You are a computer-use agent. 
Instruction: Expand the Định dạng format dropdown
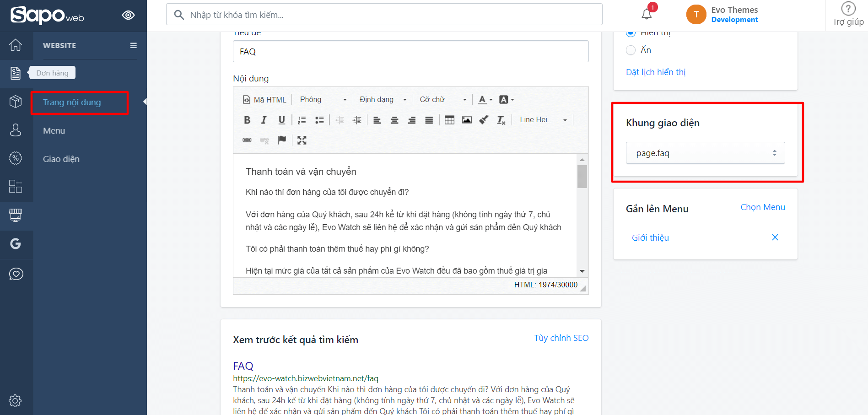[x=383, y=100]
